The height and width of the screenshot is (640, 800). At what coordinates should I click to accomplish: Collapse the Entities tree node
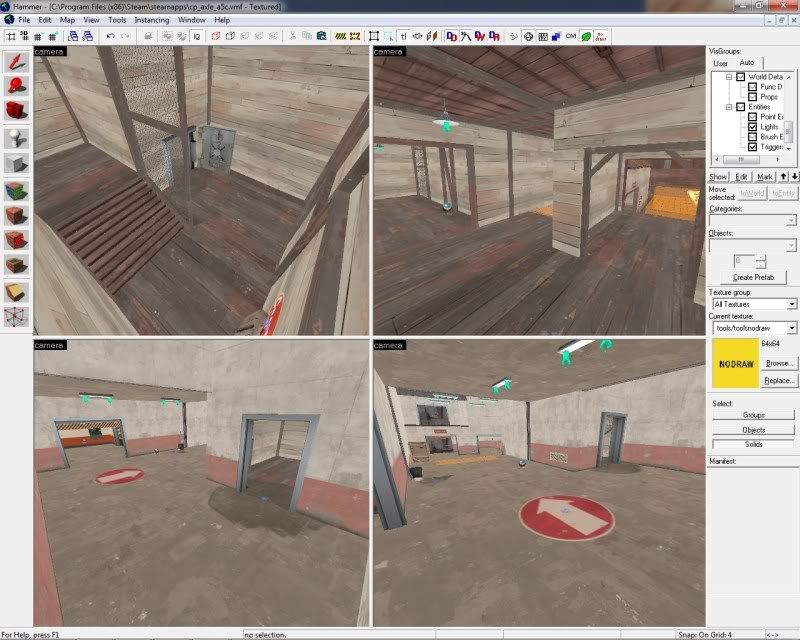point(729,107)
